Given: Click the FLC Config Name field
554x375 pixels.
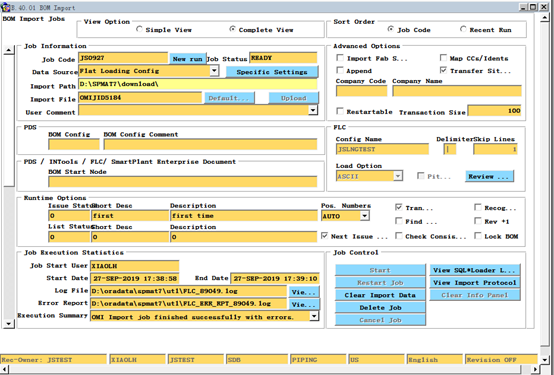Looking at the screenshot, I should [382, 149].
